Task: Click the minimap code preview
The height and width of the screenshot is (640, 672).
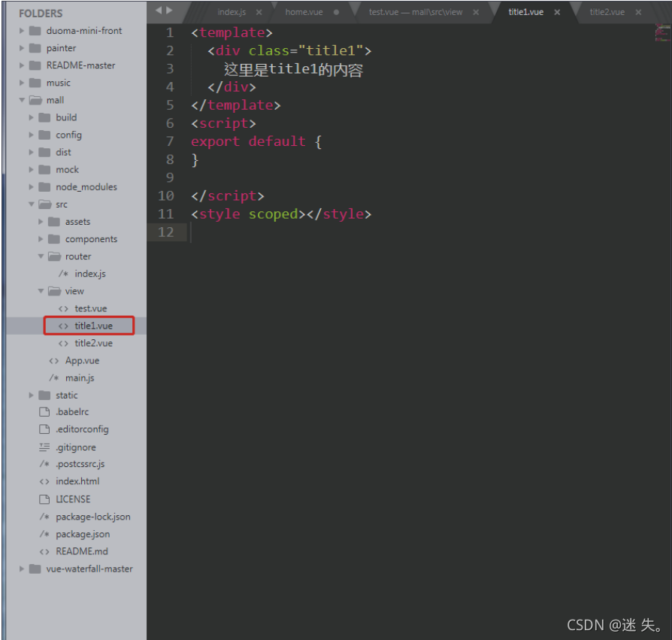Action: point(662,33)
